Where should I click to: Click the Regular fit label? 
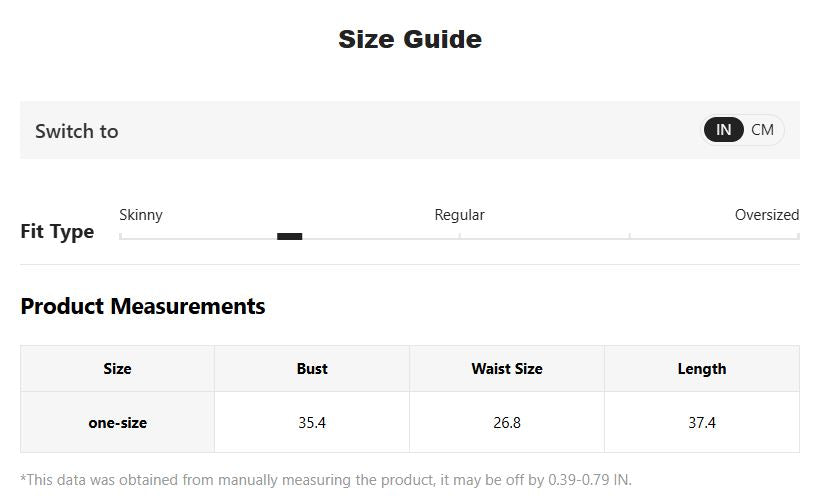click(459, 215)
